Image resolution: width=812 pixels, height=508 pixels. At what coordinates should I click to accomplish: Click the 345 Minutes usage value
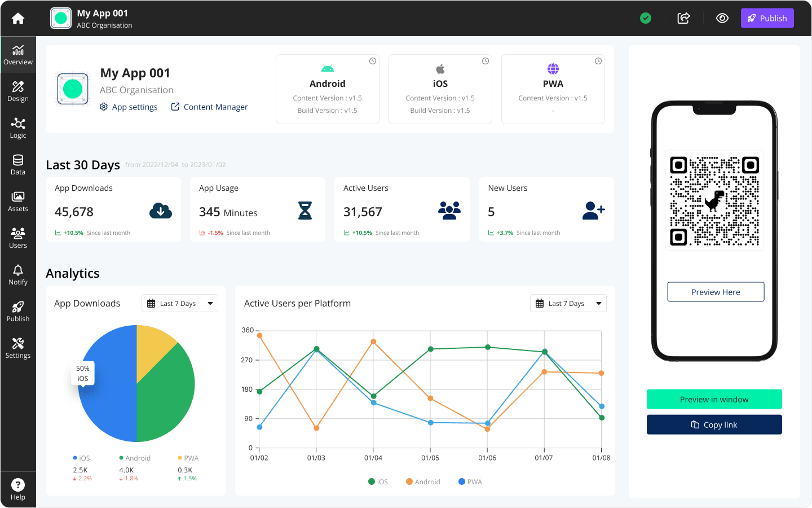coord(228,212)
